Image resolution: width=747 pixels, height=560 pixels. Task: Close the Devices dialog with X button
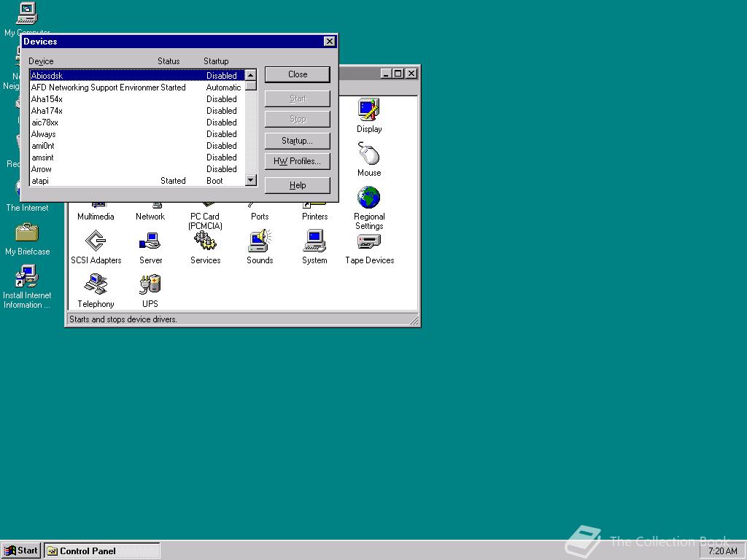329,42
